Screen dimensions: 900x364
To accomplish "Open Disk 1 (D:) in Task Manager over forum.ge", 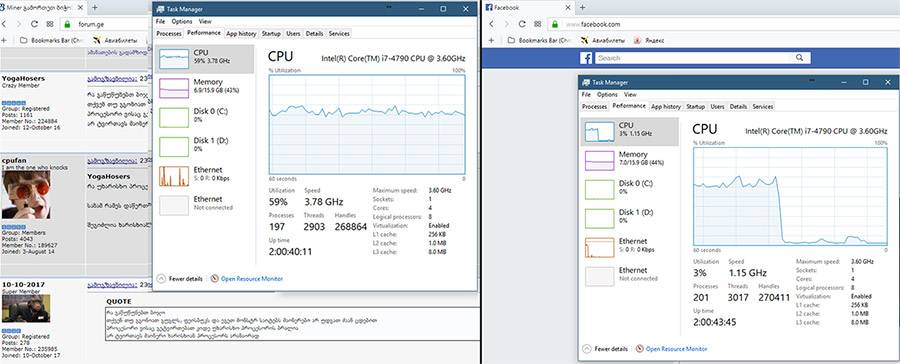I will 205,146.
